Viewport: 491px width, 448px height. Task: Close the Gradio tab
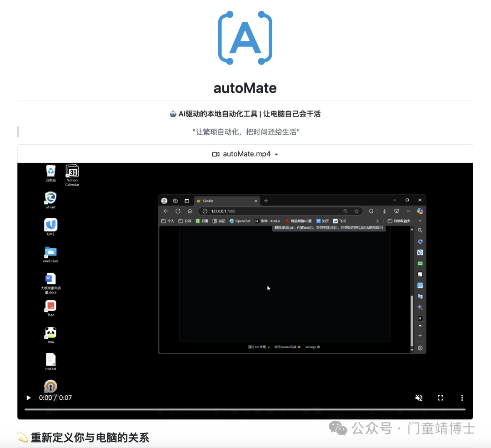tap(256, 201)
